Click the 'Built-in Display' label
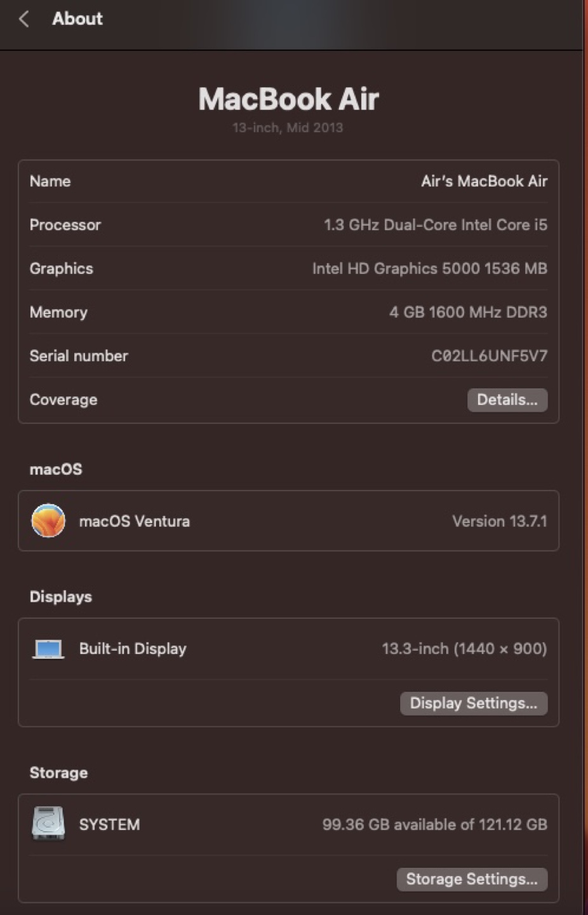 tap(133, 649)
